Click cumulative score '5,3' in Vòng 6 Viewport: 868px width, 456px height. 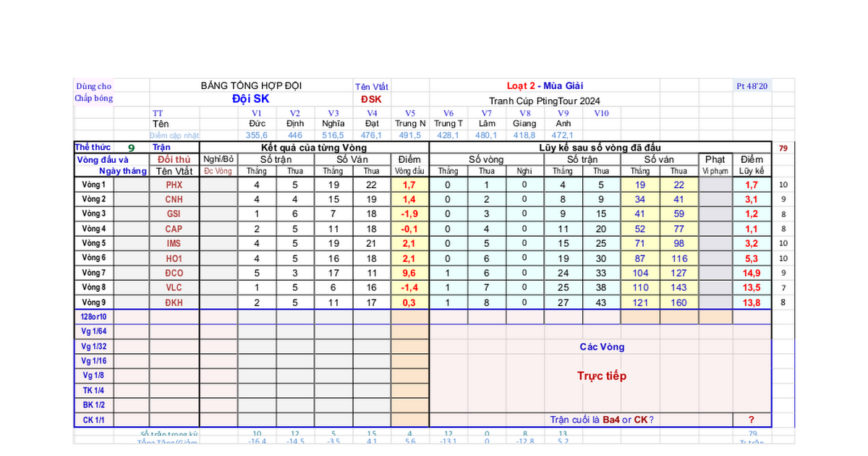coord(752,258)
